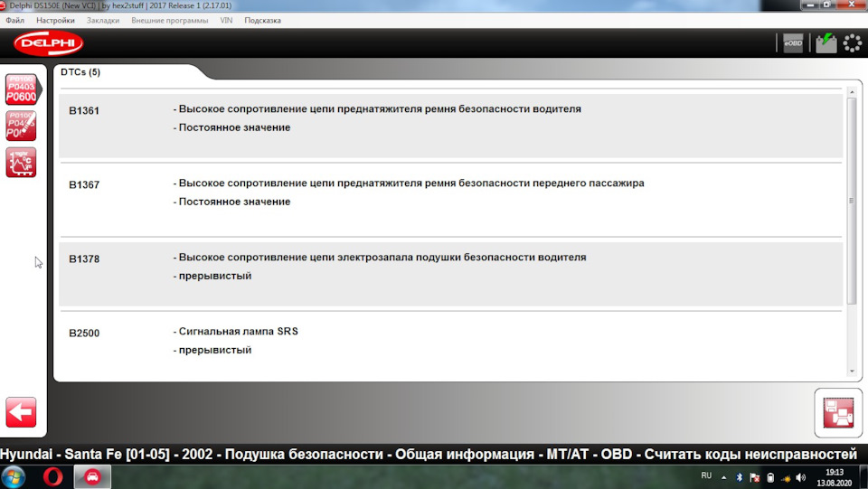
Task: Click the battery tray icon
Action: tap(770, 477)
